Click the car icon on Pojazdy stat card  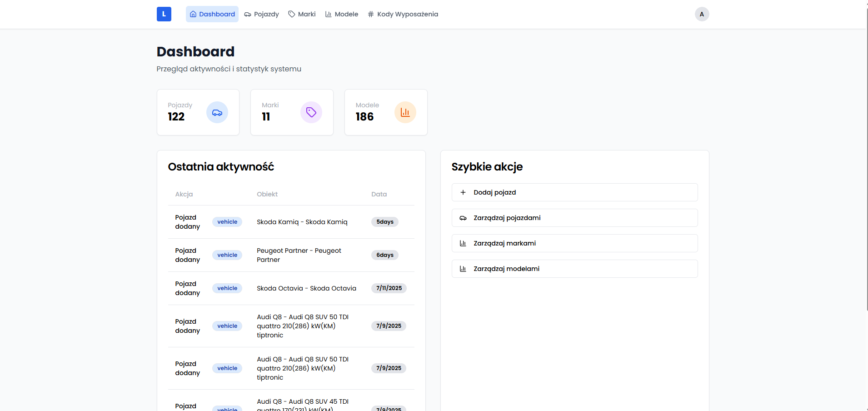click(217, 112)
